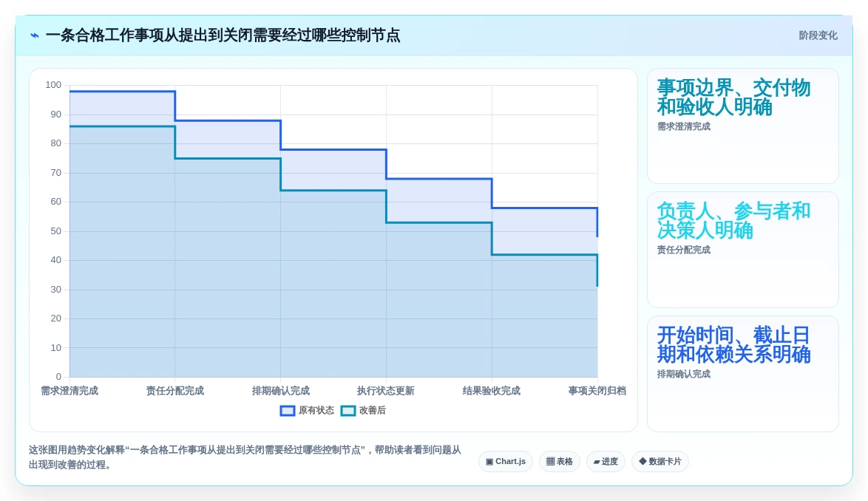868x501 pixels.
Task: Toggle the 原有状态 legend swatch
Action: [288, 410]
